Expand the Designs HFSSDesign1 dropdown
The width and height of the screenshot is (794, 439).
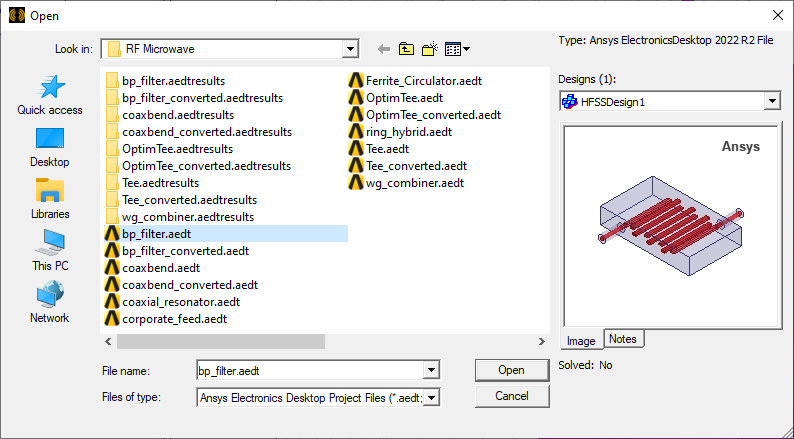click(772, 101)
